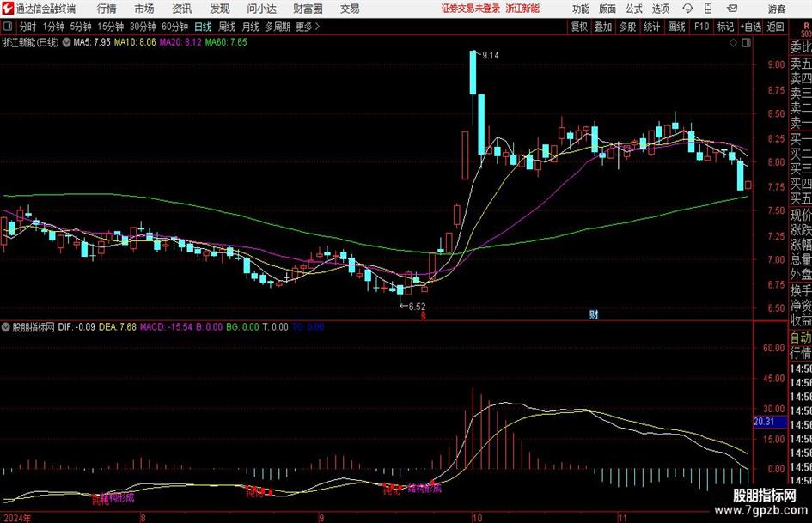The width and height of the screenshot is (812, 523).
Task: Open F10 company info
Action: pos(701,27)
